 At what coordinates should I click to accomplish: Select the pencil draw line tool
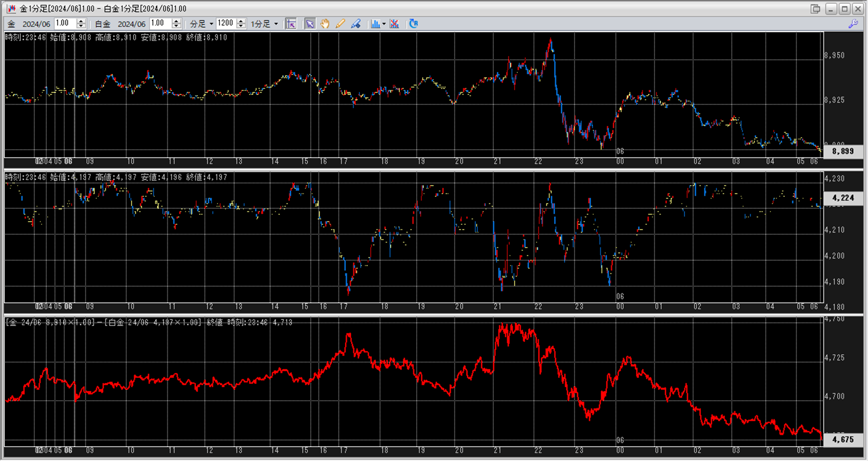tap(340, 24)
